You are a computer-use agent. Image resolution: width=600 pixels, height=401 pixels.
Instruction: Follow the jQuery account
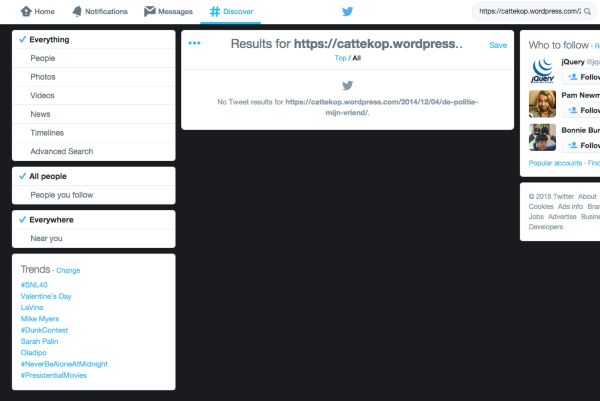coord(582,78)
